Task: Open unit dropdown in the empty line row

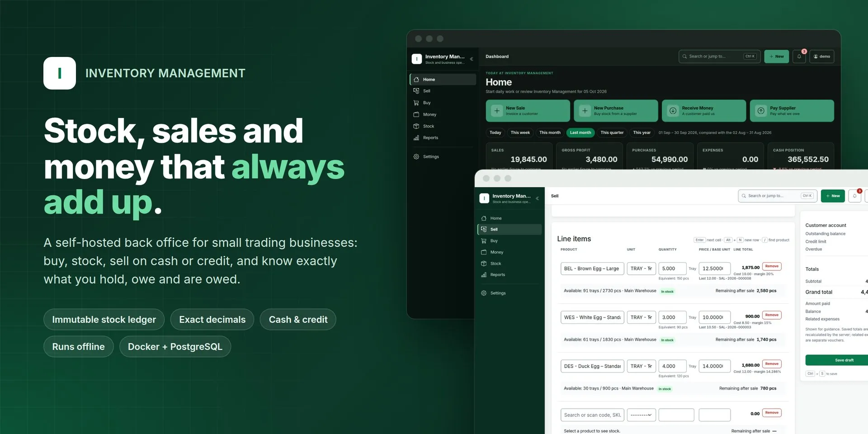Action: tap(642, 415)
